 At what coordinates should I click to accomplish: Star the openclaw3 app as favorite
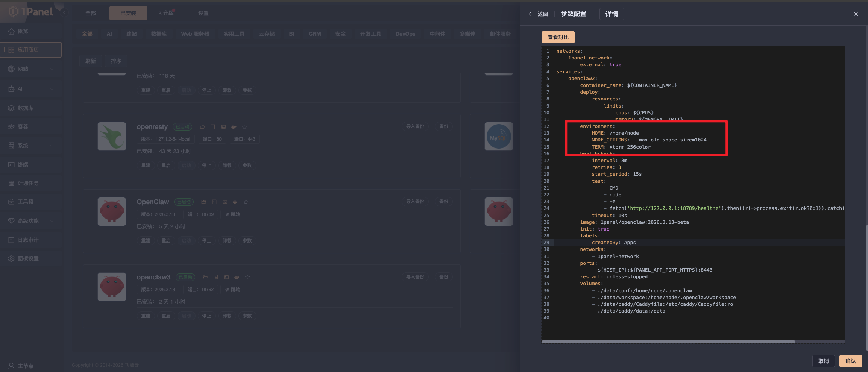point(247,277)
